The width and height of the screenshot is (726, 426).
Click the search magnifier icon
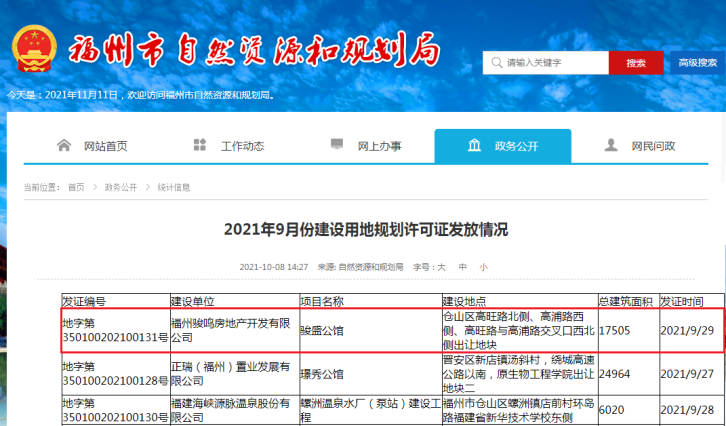(497, 63)
